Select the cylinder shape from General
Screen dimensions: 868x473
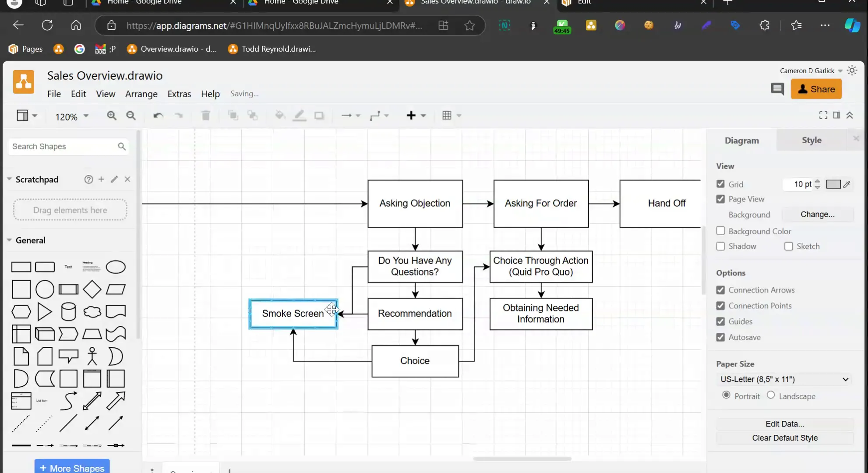pyautogui.click(x=68, y=312)
